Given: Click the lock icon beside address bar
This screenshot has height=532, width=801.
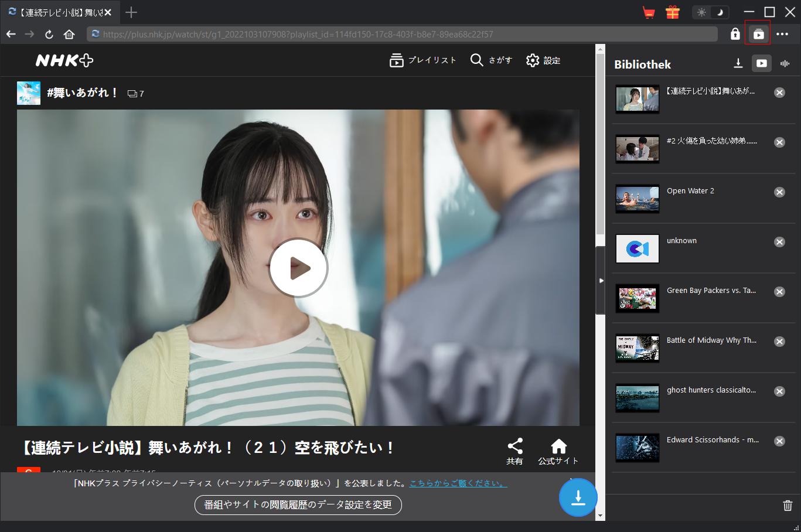Looking at the screenshot, I should tap(735, 35).
